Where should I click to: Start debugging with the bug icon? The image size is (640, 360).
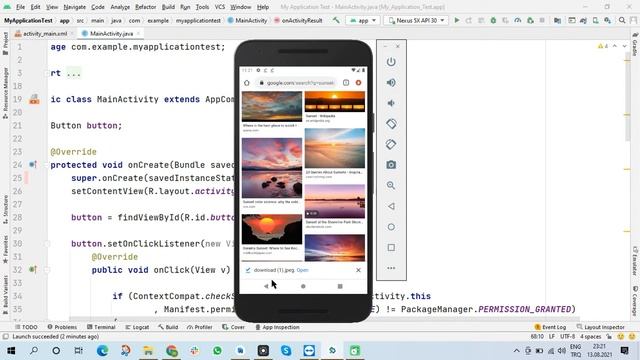point(493,20)
